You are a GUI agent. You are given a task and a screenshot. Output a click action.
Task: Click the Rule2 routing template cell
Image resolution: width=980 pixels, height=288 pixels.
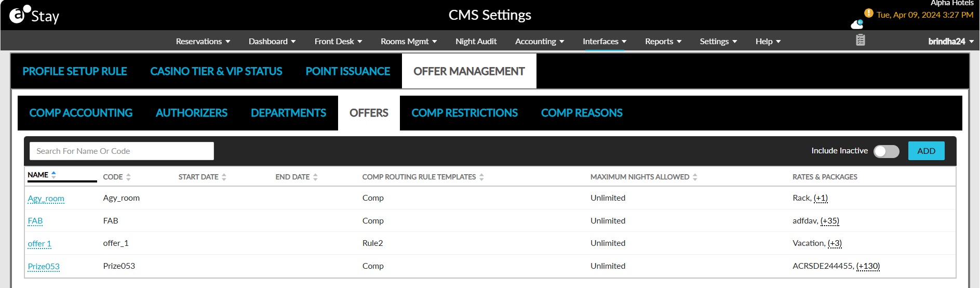[x=372, y=243]
